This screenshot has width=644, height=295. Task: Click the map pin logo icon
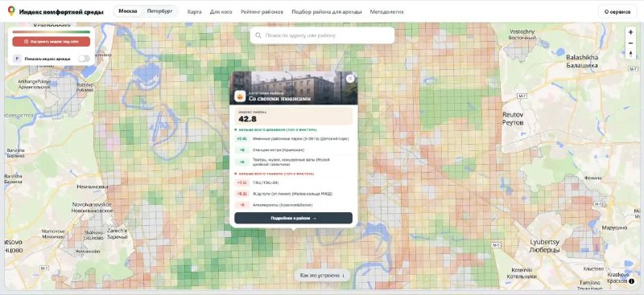tap(11, 11)
